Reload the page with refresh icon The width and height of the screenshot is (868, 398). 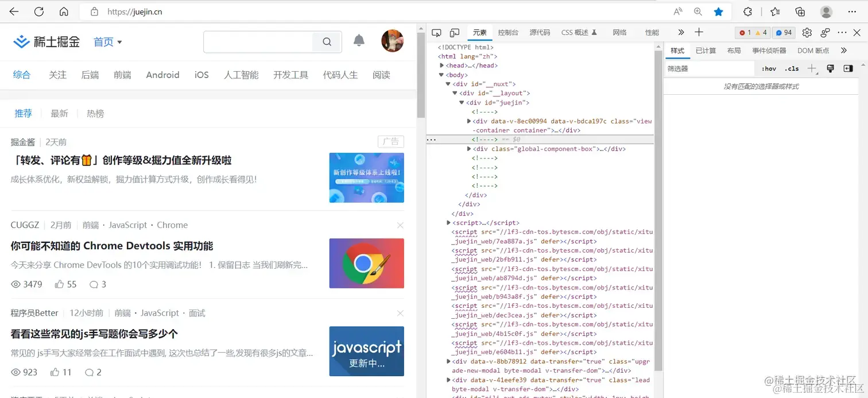tap(39, 11)
